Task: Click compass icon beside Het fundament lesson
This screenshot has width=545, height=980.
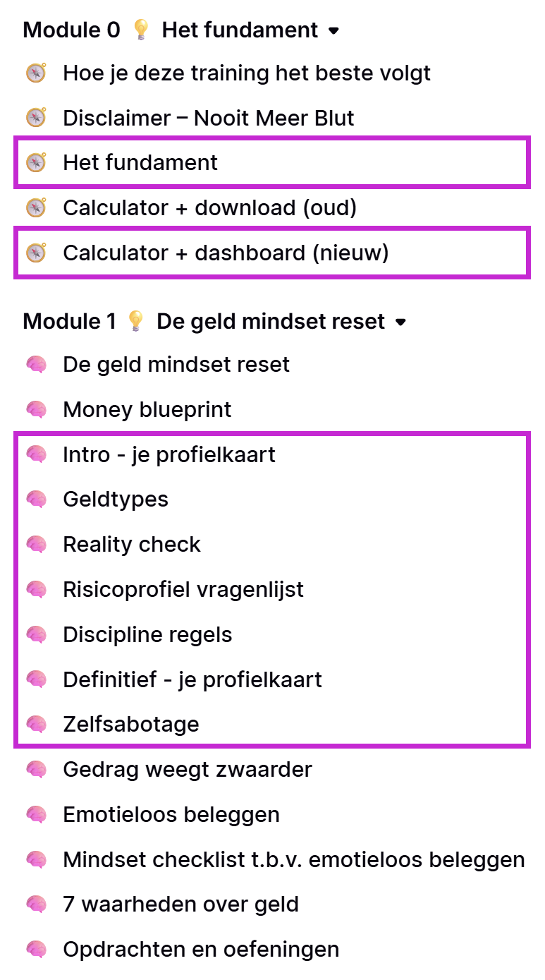Action: (x=36, y=163)
